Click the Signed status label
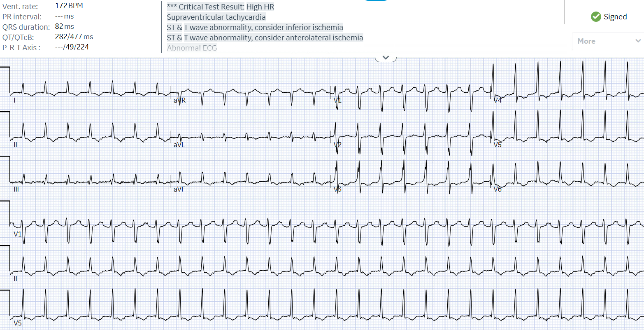 615,17
